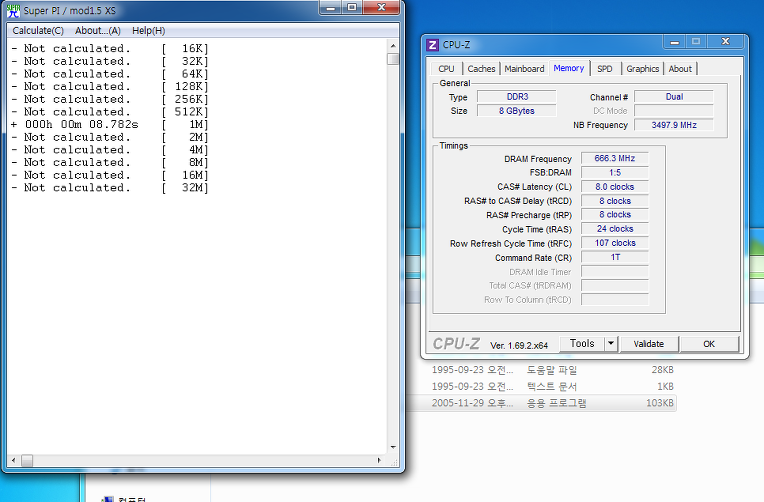The height and width of the screenshot is (502, 764).
Task: Switch to the Caches tab in CPU-Z
Action: click(x=481, y=69)
